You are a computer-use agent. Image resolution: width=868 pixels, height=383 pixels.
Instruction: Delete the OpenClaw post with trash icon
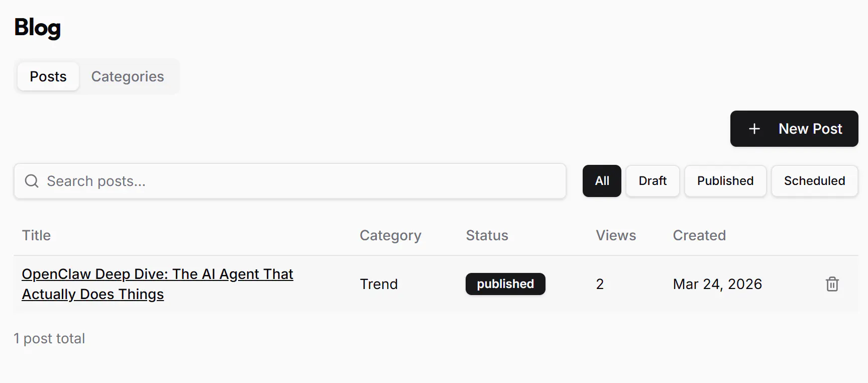pos(832,284)
